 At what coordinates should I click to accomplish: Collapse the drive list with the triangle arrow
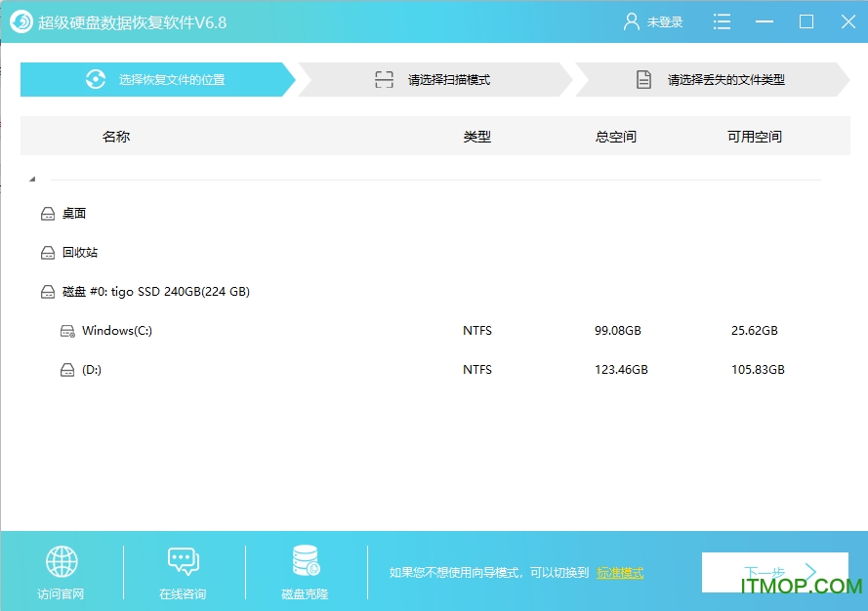tap(32, 180)
